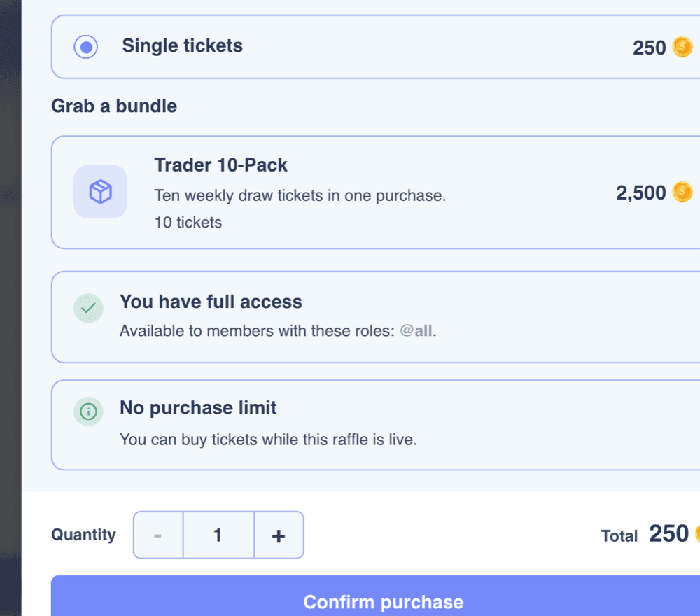Click the info icon for purchase limit
This screenshot has width=700, height=616.
click(88, 412)
